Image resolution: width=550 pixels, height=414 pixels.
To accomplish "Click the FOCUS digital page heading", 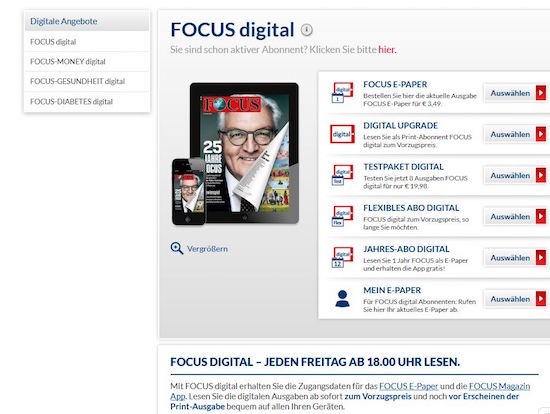I will (x=232, y=29).
